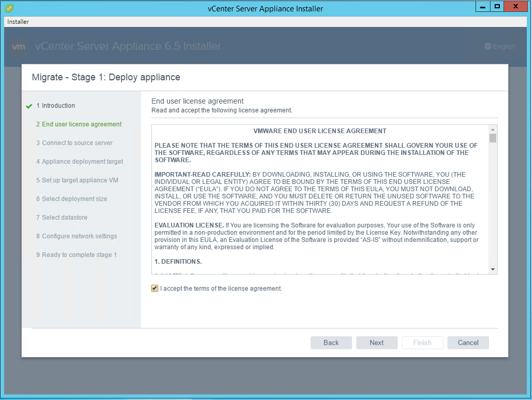This screenshot has width=532, height=400.
Task: Go to step 1 Introduction
Action: pyautogui.click(x=55, y=106)
